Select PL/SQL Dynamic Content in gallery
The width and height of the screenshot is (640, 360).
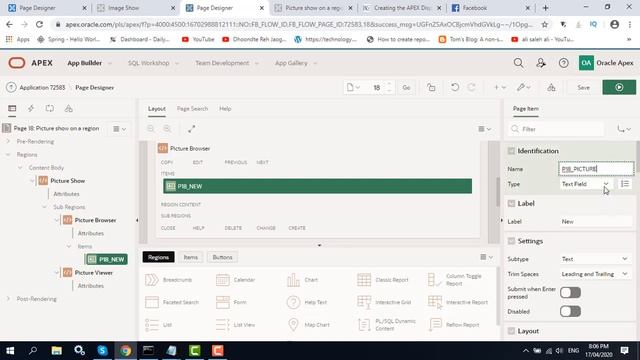pos(387,324)
